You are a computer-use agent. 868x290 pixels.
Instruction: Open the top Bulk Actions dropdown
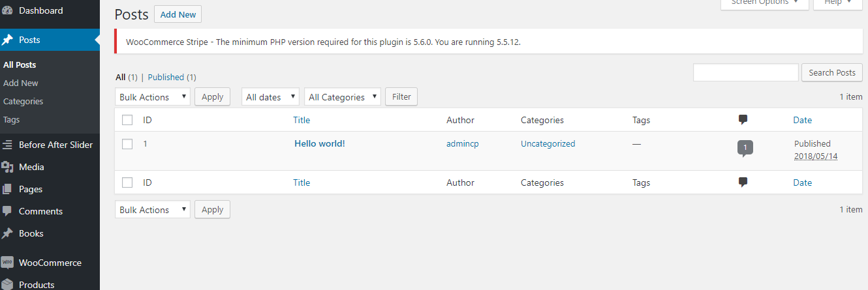[x=153, y=97]
